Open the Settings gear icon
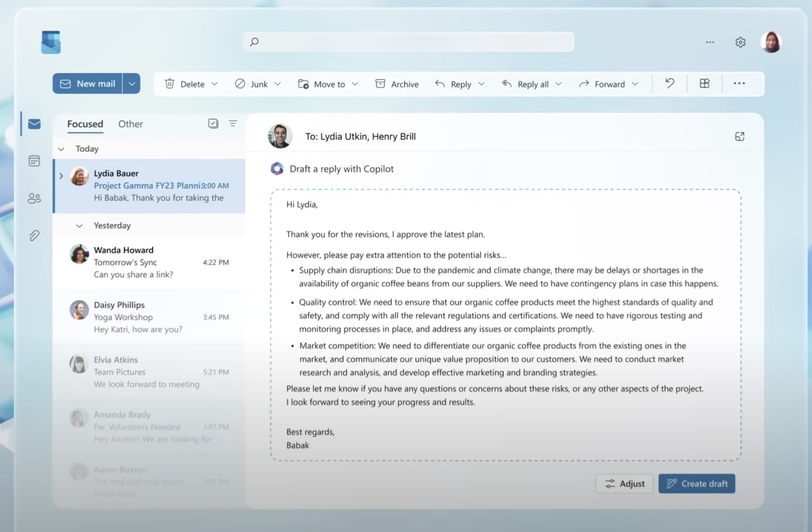Image resolution: width=812 pixels, height=532 pixels. [x=740, y=42]
